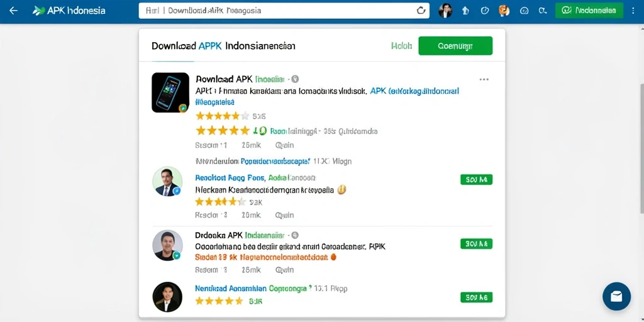Open the user profile avatar in toolbar
The image size is (644, 322).
[445, 11]
